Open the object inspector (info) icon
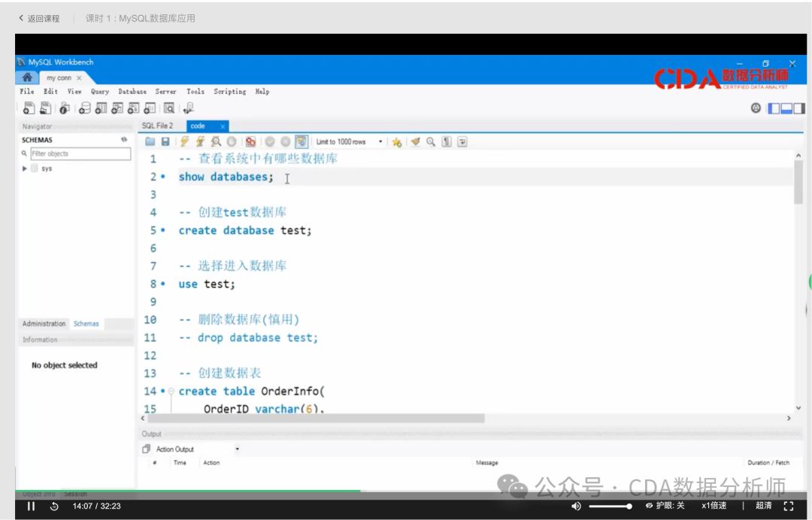812x520 pixels. [64, 107]
